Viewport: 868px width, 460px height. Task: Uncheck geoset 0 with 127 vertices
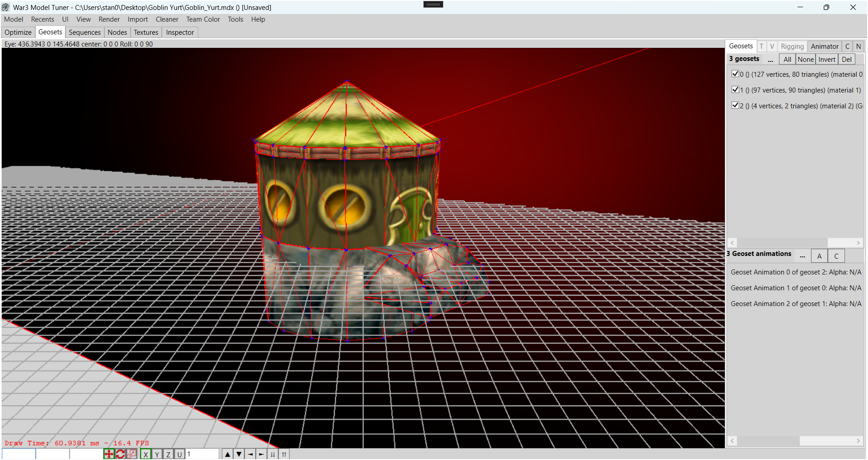pyautogui.click(x=735, y=74)
